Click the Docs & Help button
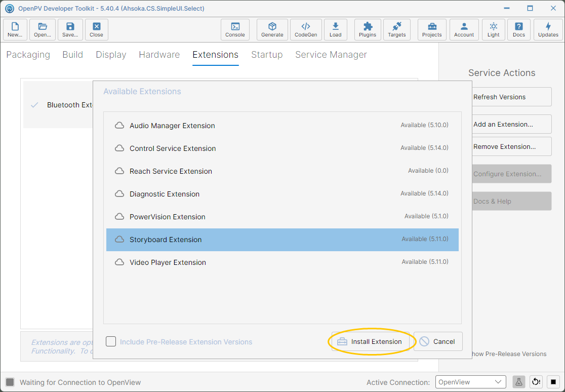This screenshot has width=565, height=392. coord(511,201)
